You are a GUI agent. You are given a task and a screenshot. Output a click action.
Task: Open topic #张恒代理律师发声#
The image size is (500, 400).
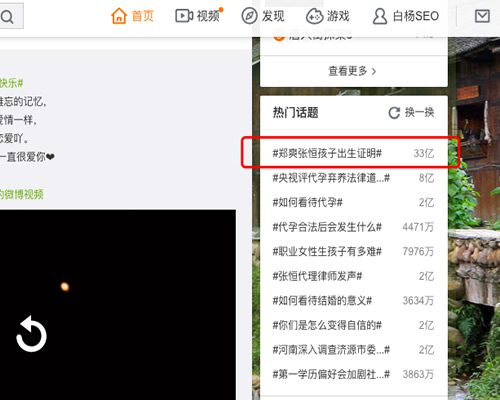click(317, 276)
